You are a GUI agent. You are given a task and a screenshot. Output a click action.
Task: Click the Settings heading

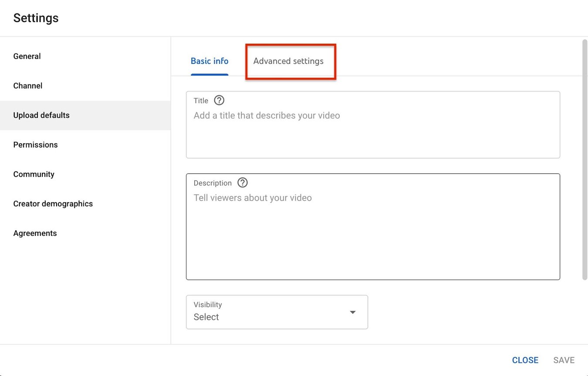coord(36,18)
